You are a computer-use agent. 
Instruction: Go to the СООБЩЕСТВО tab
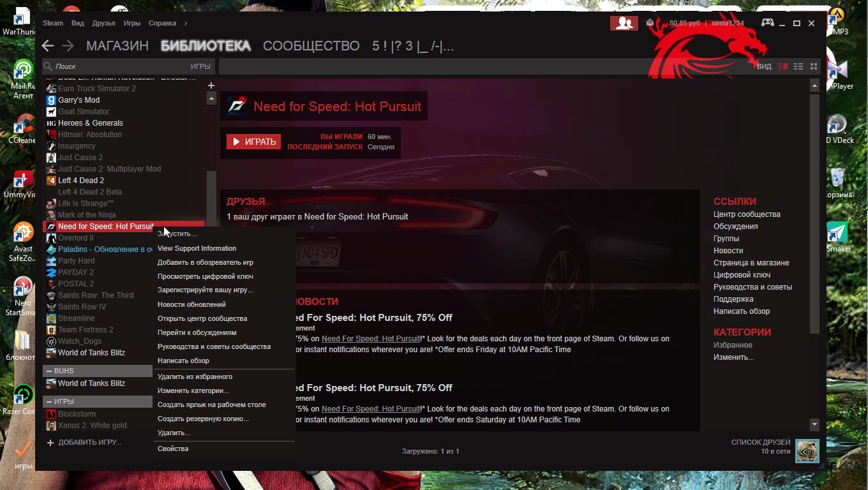pos(311,46)
